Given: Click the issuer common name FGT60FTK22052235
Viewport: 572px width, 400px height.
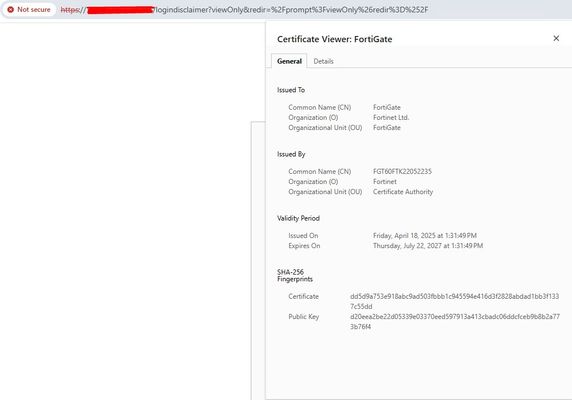Looking at the screenshot, I should click(x=402, y=171).
